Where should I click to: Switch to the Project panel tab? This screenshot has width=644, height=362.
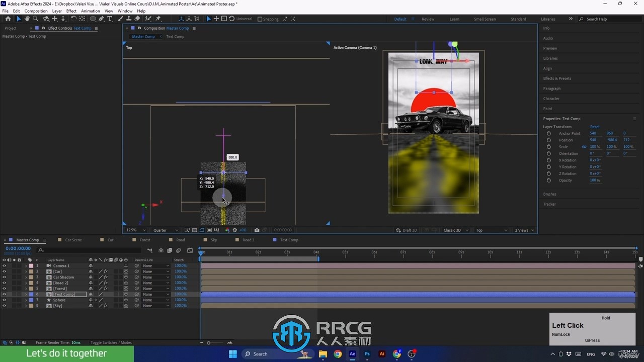[x=11, y=28]
